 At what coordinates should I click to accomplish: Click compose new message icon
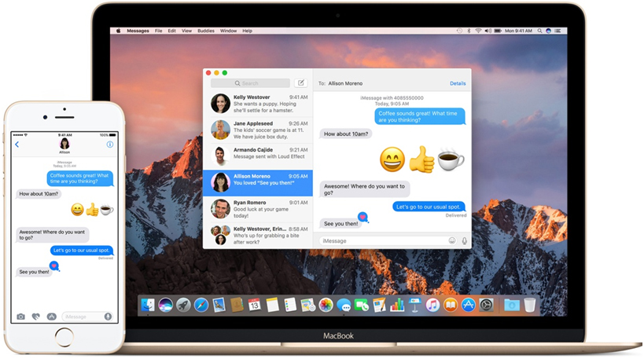pos(301,83)
